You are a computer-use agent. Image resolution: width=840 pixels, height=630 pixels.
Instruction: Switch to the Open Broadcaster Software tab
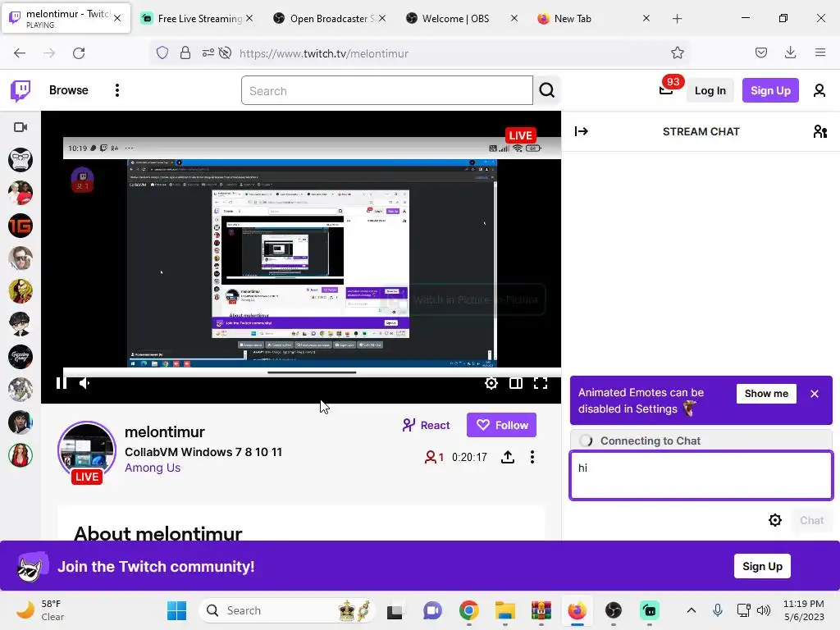pyautogui.click(x=329, y=18)
